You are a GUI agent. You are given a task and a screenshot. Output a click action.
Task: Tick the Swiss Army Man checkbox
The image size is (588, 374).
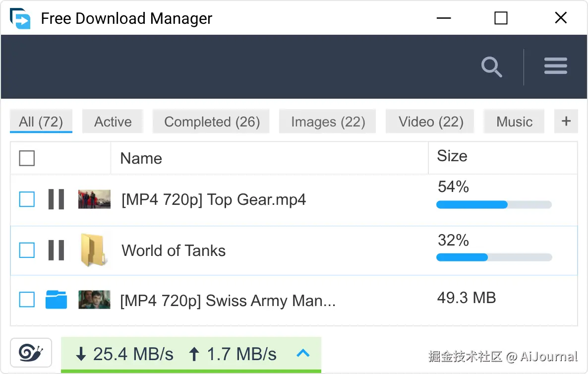click(x=27, y=300)
